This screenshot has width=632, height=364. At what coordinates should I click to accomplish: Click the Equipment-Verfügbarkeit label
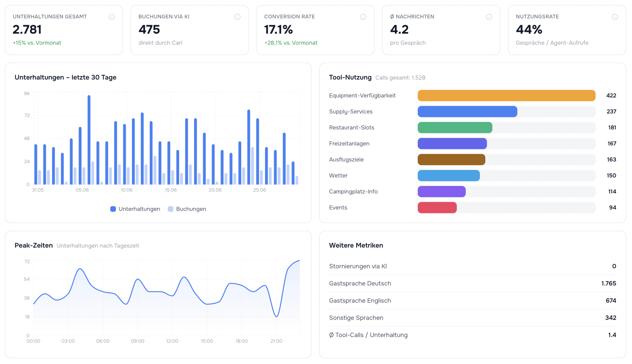pyautogui.click(x=362, y=96)
